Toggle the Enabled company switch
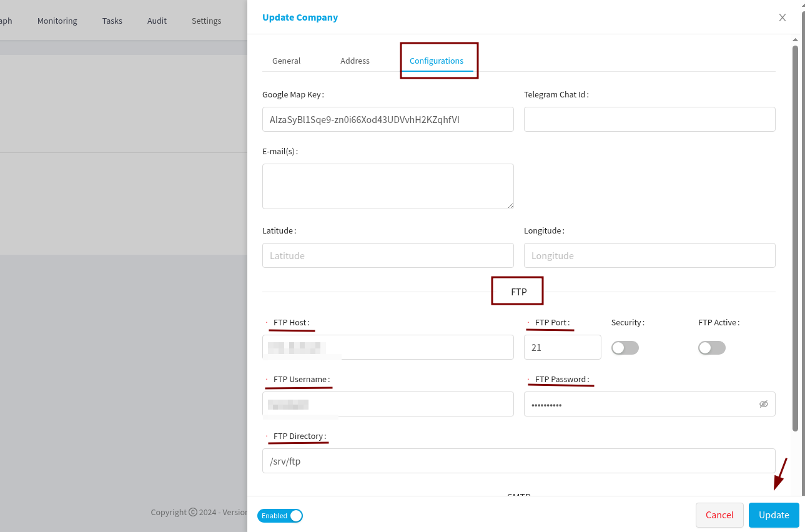 pos(280,516)
